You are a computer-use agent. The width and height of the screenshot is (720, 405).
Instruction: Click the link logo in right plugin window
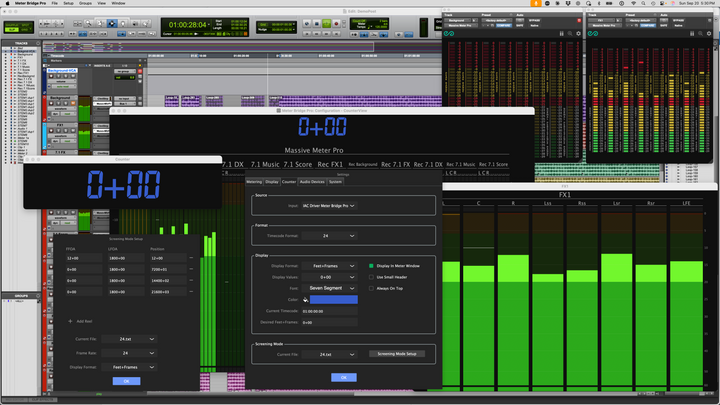pos(593,34)
